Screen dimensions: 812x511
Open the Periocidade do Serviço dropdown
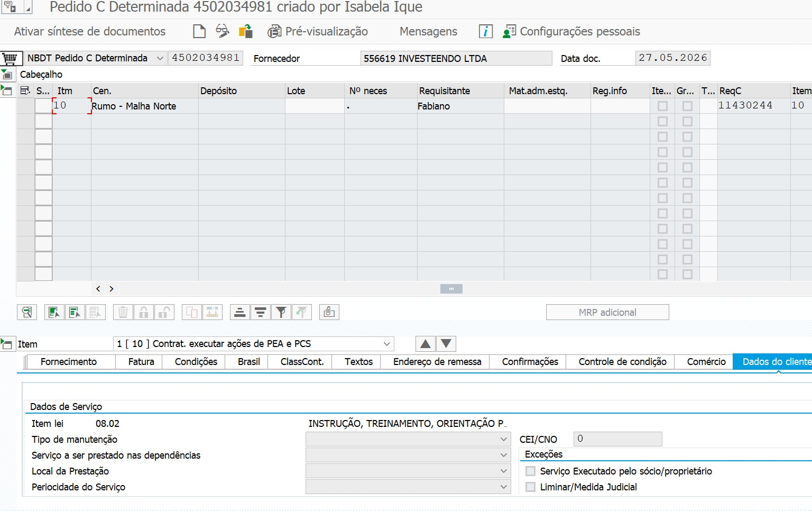coord(504,487)
